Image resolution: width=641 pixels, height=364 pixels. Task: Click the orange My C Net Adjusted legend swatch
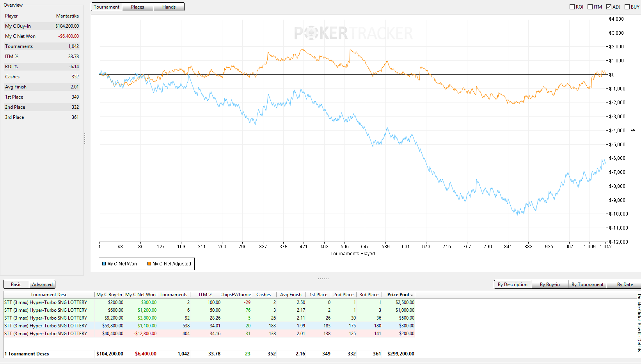149,264
